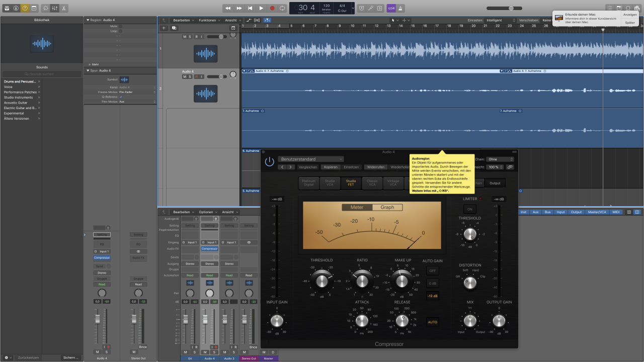Click the Compressor link icon button

click(510, 167)
